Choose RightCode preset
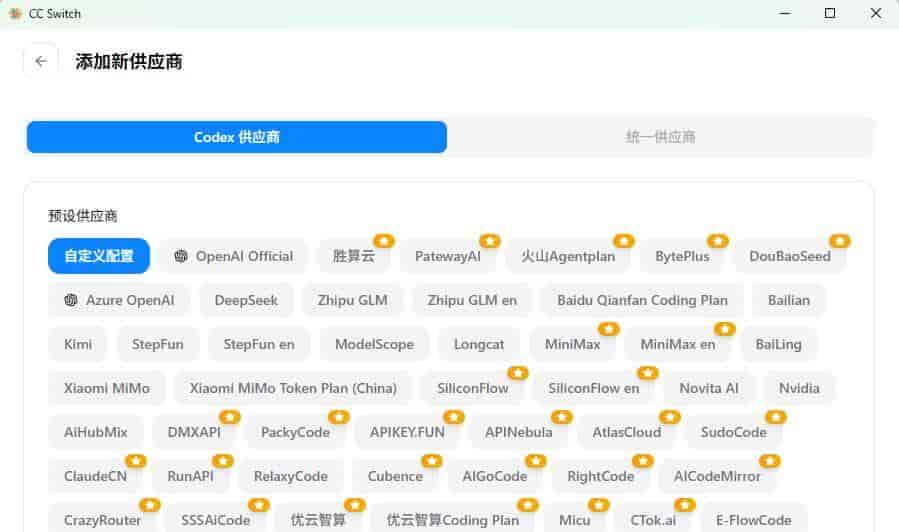 (600, 476)
